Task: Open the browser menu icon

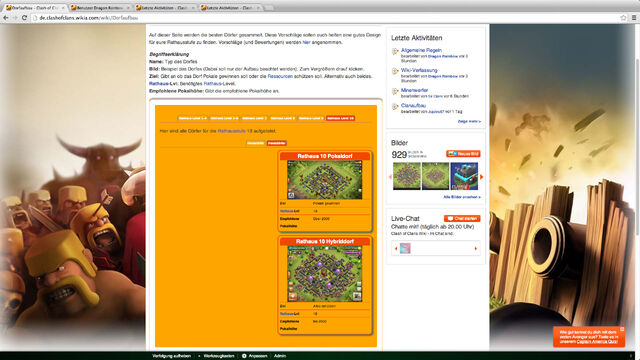Action: (634, 18)
